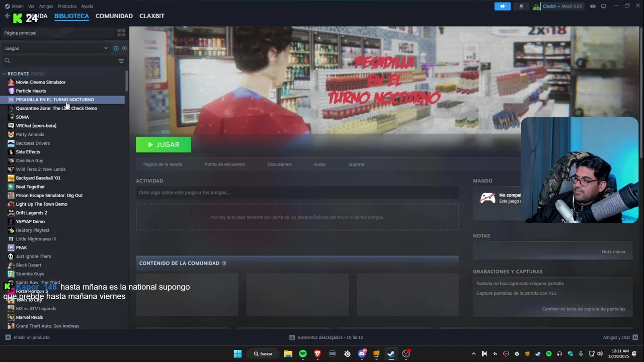This screenshot has width=644, height=362.
Task: Expand the Juegos filter dropdown
Action: (56, 48)
